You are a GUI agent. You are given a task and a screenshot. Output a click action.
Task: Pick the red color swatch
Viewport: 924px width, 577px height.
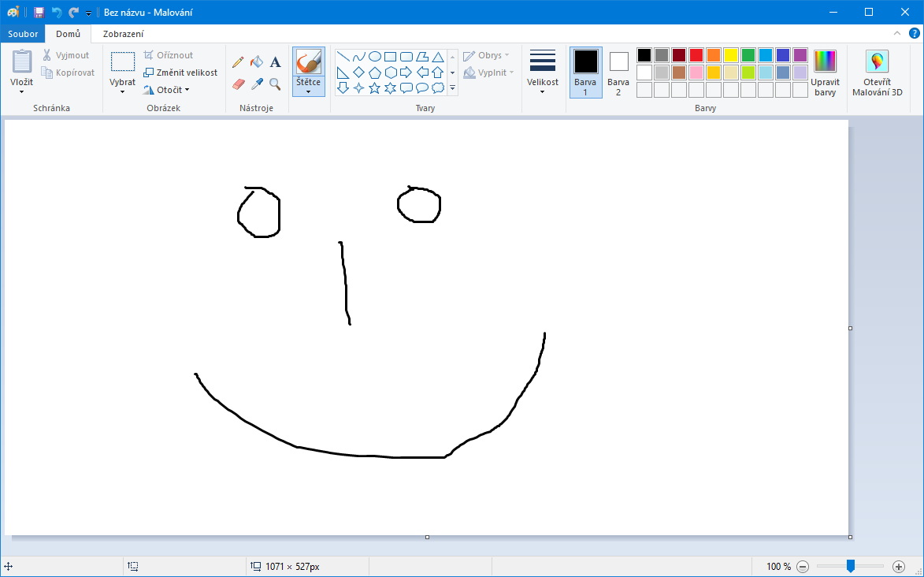(x=696, y=55)
